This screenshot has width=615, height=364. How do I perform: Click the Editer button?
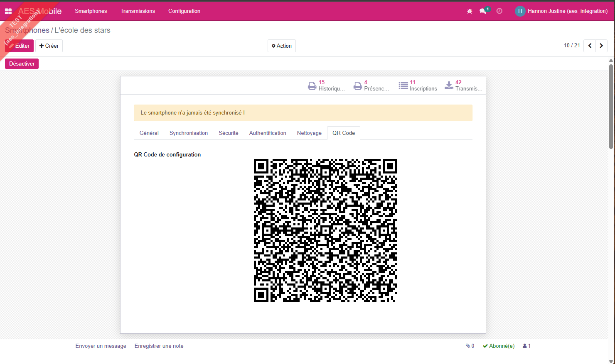[x=20, y=46]
